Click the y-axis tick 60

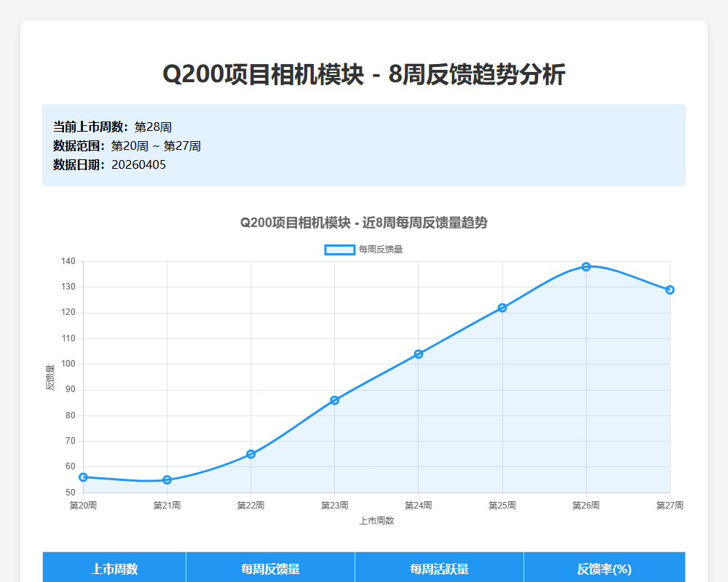(x=71, y=466)
